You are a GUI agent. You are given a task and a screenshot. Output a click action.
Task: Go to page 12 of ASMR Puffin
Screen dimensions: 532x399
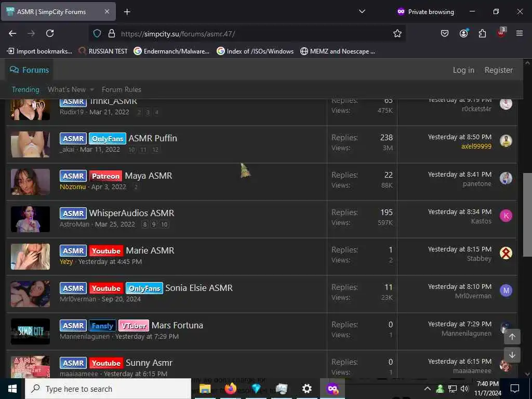155,150
